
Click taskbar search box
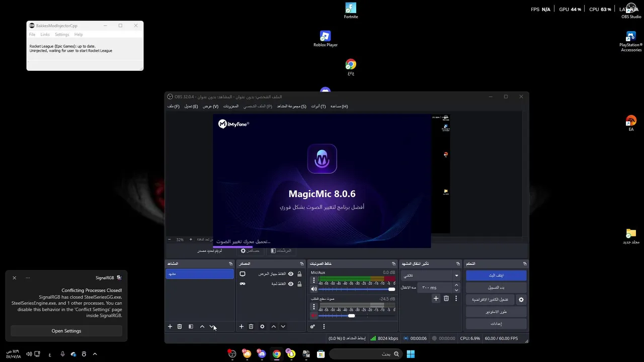click(x=366, y=354)
